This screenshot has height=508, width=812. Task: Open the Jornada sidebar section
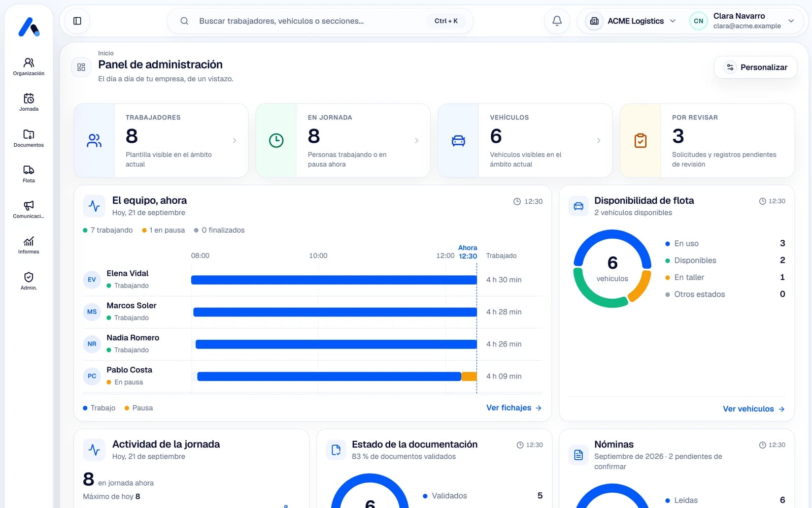(x=29, y=102)
